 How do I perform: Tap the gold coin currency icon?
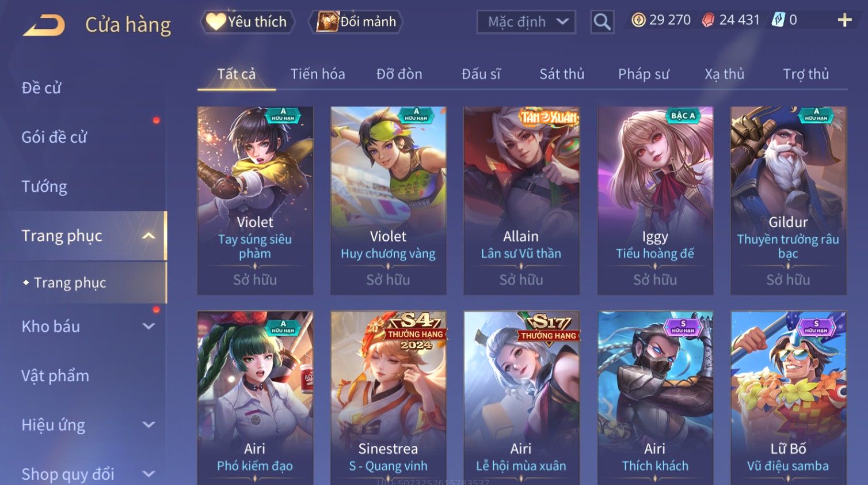pos(638,20)
